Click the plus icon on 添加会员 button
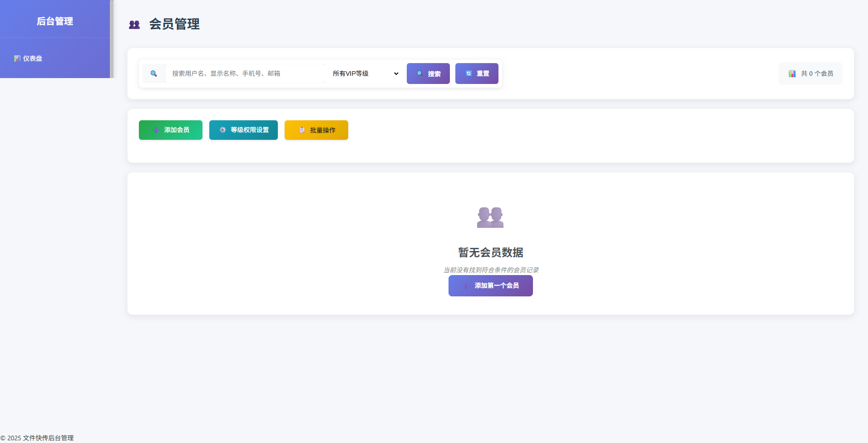The width and height of the screenshot is (868, 443). pos(156,130)
